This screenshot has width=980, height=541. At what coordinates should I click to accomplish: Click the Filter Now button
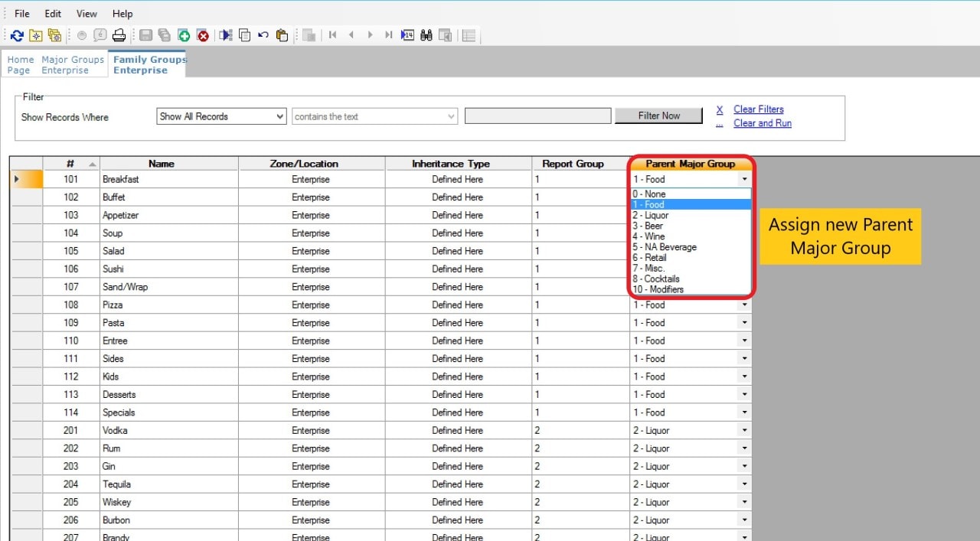[x=658, y=116]
